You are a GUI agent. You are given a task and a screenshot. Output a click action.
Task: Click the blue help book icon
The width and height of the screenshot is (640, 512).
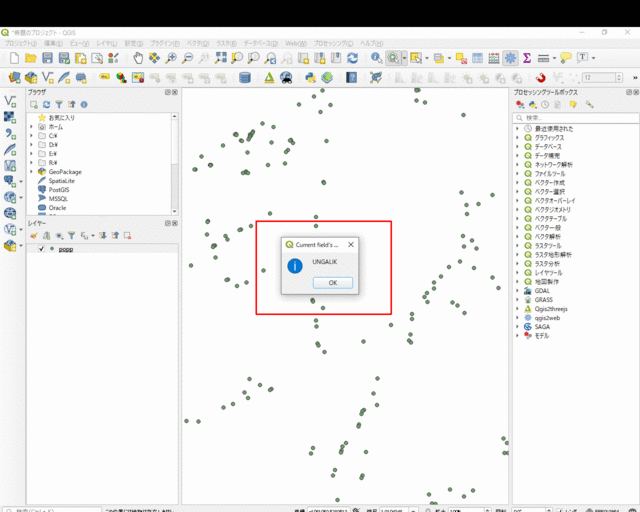tap(351, 78)
